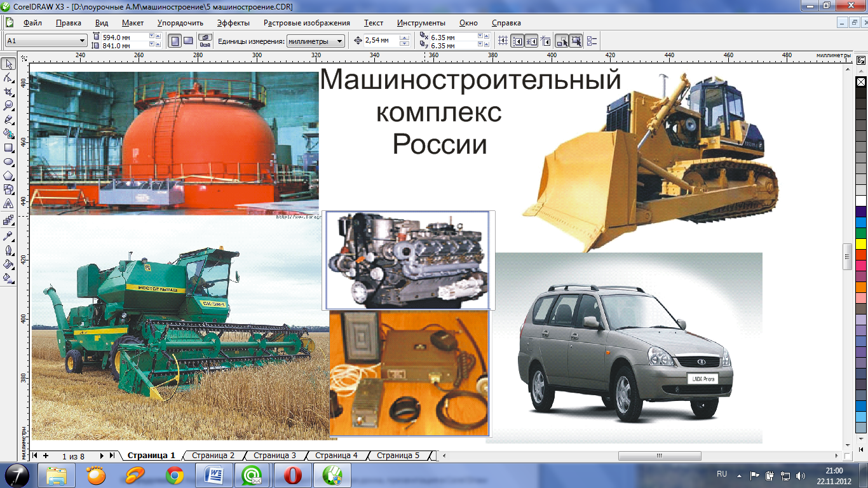The height and width of the screenshot is (488, 868).
Task: Select the Shape tool
Action: point(9,78)
